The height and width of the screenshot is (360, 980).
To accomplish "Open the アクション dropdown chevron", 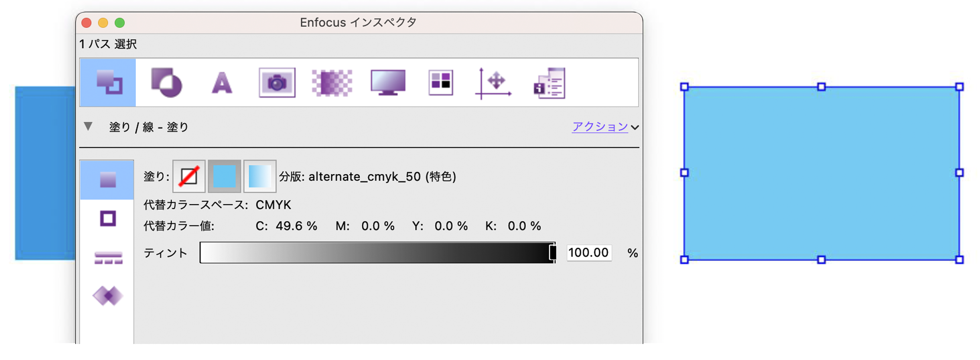I will pos(635,128).
